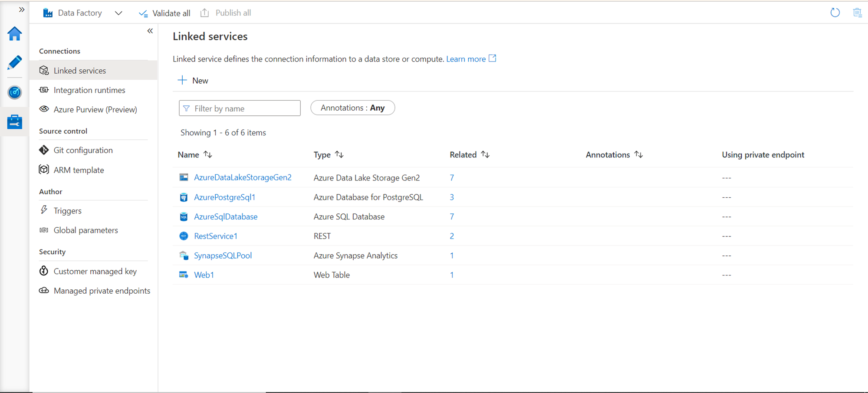Open the Home hub icon
Viewport: 868px width, 393px height.
pos(15,34)
